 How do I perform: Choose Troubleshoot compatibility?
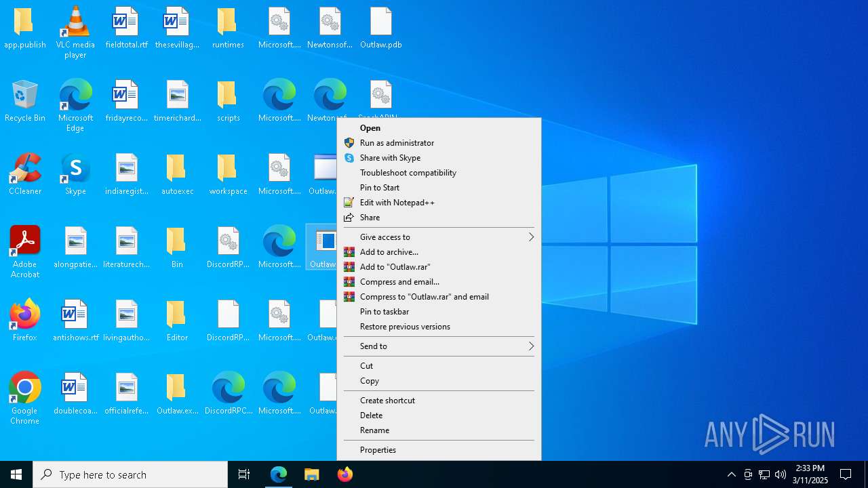(439, 173)
